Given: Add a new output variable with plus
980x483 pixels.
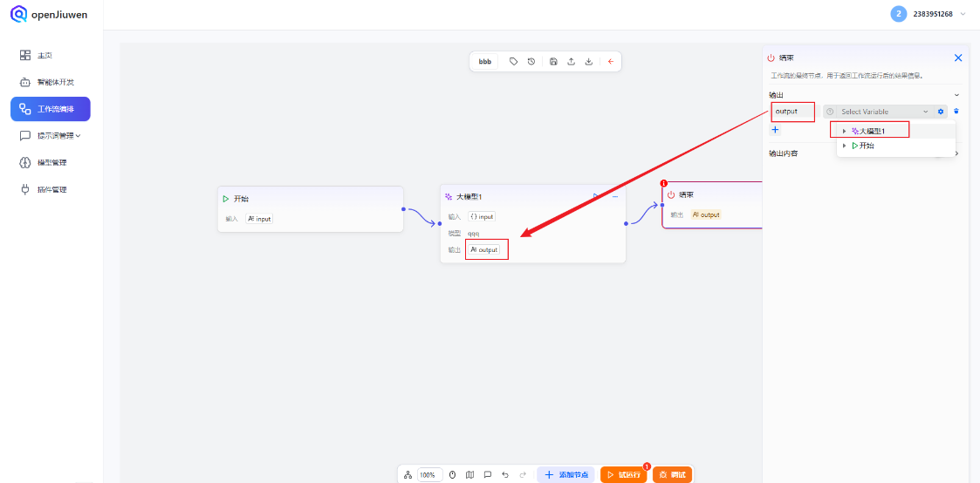Looking at the screenshot, I should click(x=775, y=130).
